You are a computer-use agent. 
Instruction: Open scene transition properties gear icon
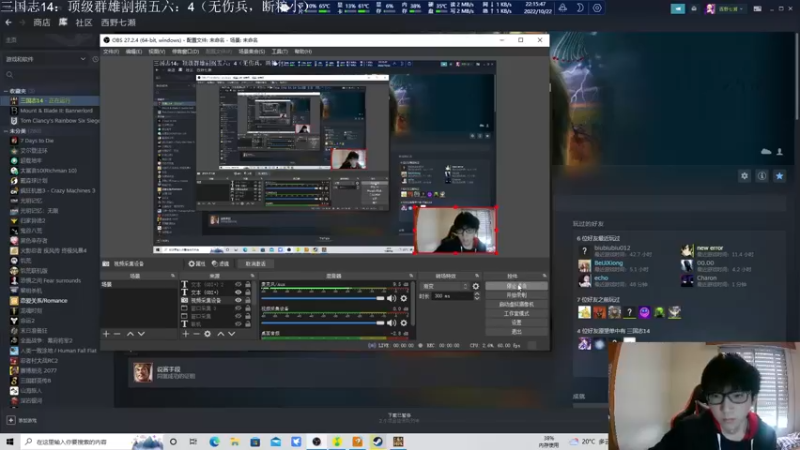pyautogui.click(x=476, y=286)
